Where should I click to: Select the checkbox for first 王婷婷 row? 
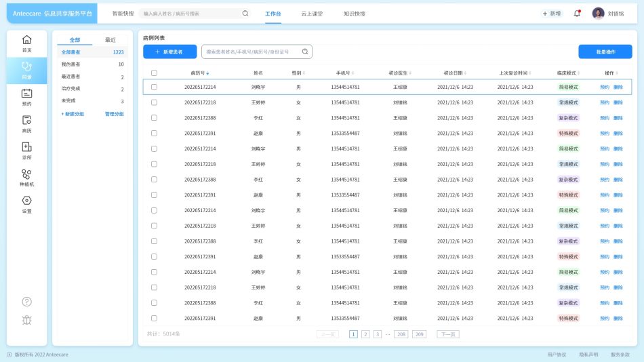click(x=154, y=102)
